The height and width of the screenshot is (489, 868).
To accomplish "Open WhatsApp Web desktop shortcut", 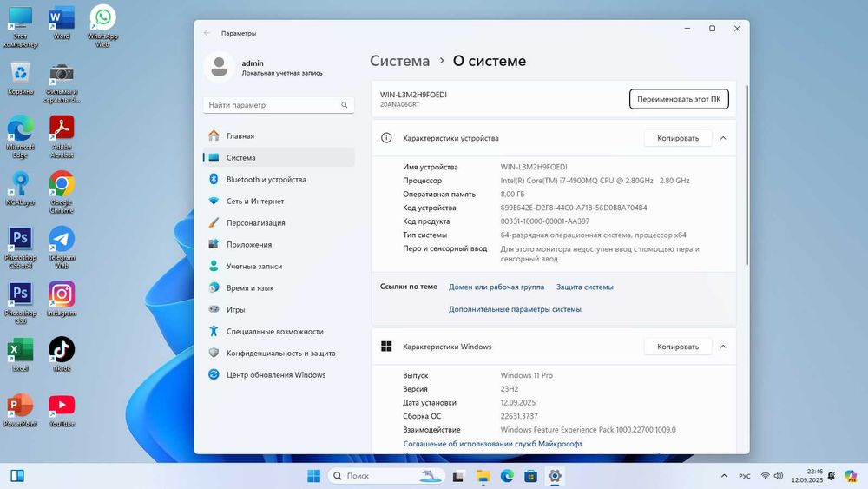I will pyautogui.click(x=103, y=26).
